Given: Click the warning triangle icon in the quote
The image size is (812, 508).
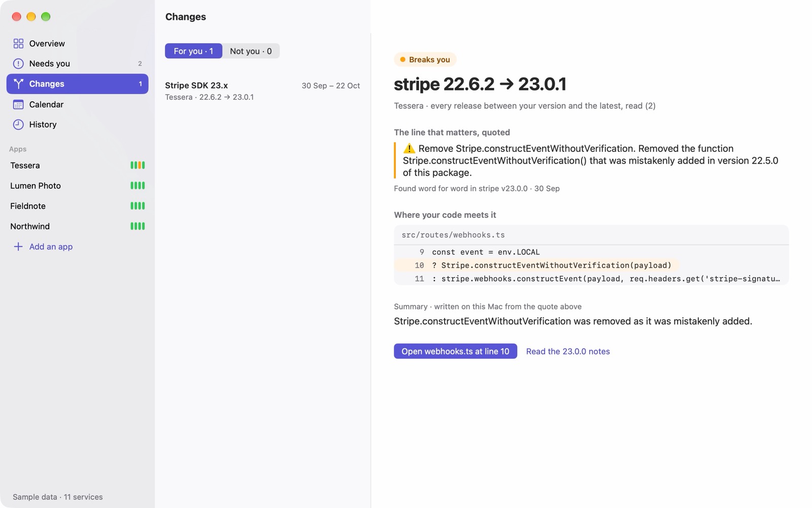Looking at the screenshot, I should (x=409, y=148).
